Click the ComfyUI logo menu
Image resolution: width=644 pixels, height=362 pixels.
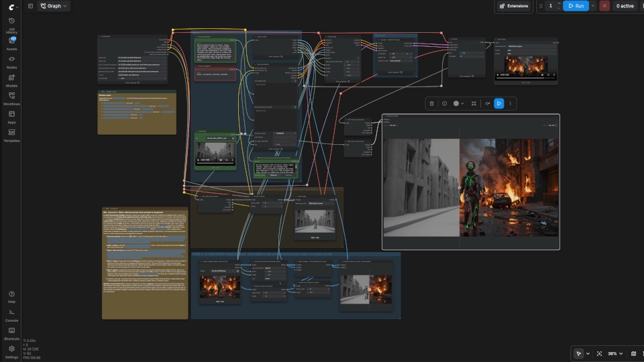point(13,7)
